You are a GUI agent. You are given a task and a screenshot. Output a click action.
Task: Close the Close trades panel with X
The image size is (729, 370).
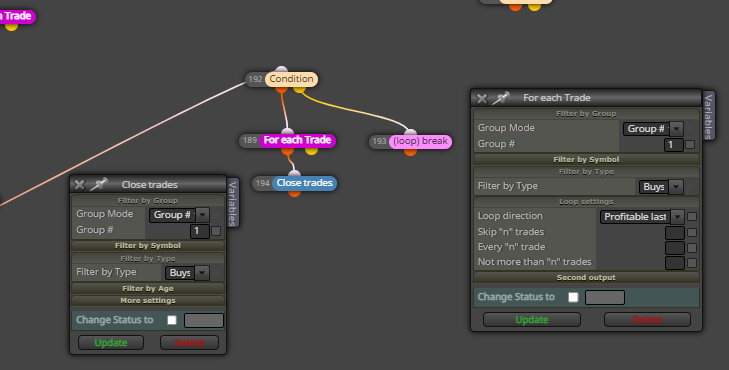(80, 185)
